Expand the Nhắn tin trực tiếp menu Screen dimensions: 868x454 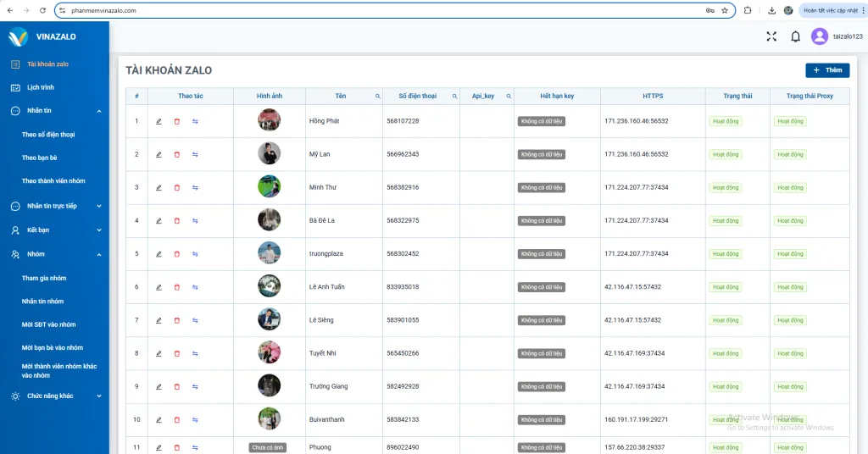tap(98, 206)
